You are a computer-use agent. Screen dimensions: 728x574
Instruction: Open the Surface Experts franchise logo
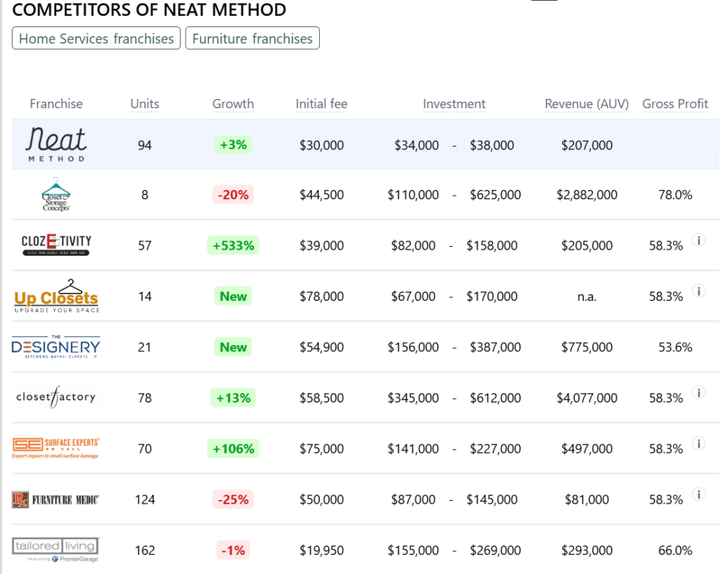pos(55,448)
